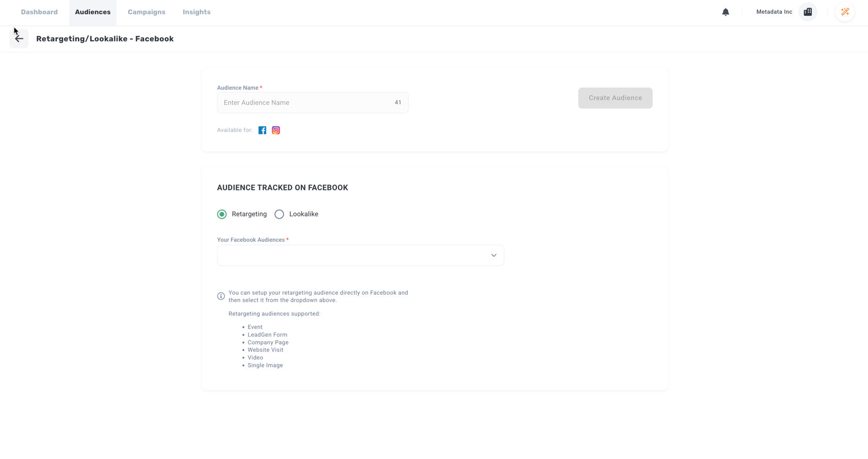The height and width of the screenshot is (459, 868).
Task: Click the company building icon
Action: 807,12
